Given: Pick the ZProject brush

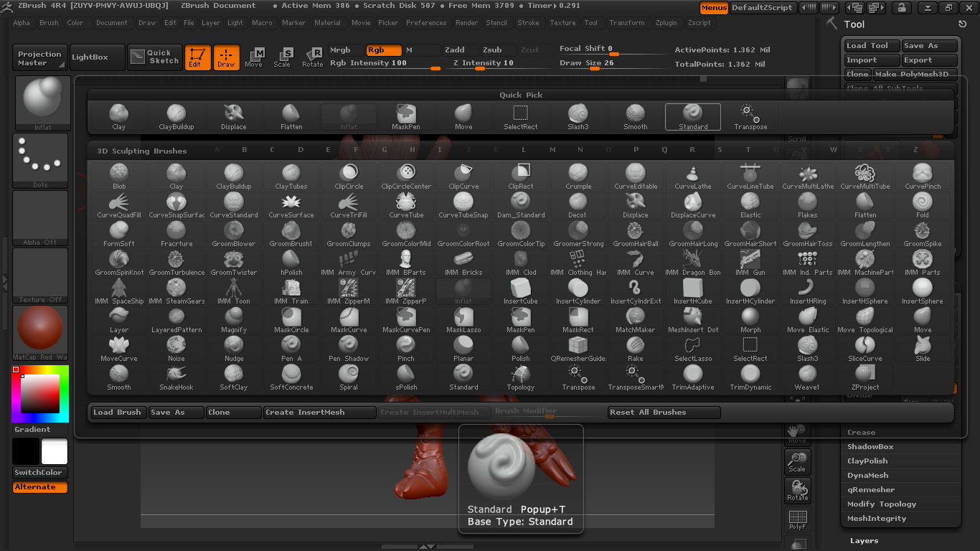Looking at the screenshot, I should coord(865,377).
